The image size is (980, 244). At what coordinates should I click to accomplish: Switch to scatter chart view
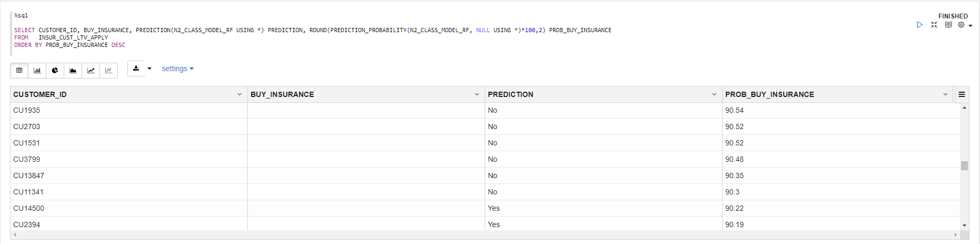(109, 70)
